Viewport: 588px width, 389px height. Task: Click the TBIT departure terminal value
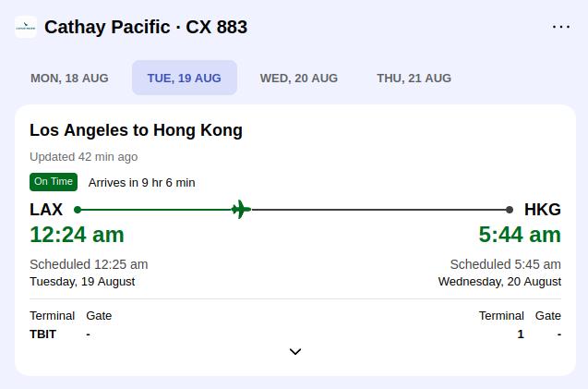click(42, 334)
